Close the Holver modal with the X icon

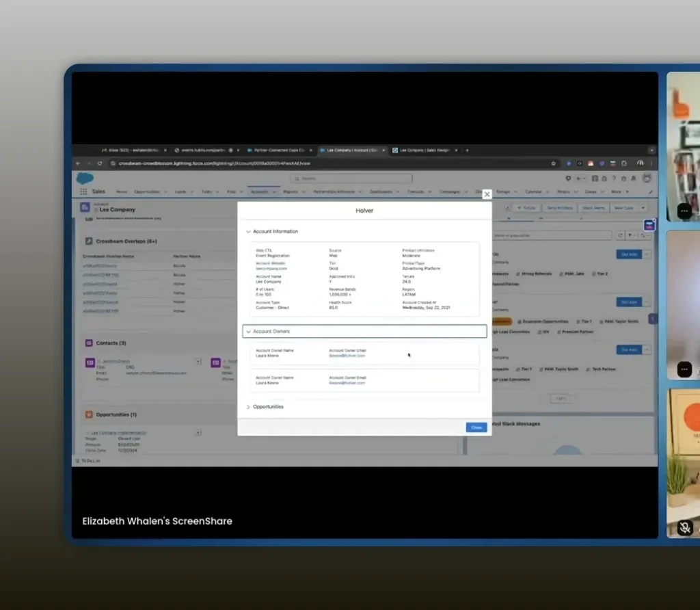[x=487, y=194]
